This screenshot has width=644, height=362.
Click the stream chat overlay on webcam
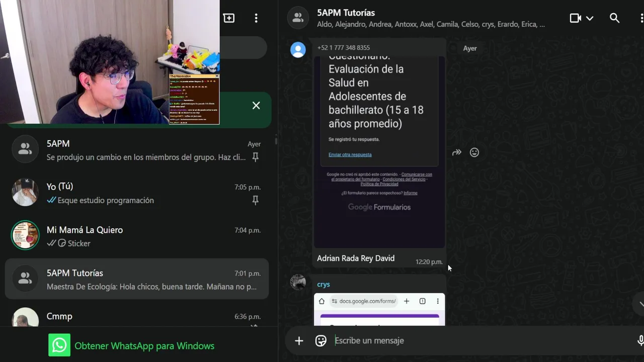194,99
